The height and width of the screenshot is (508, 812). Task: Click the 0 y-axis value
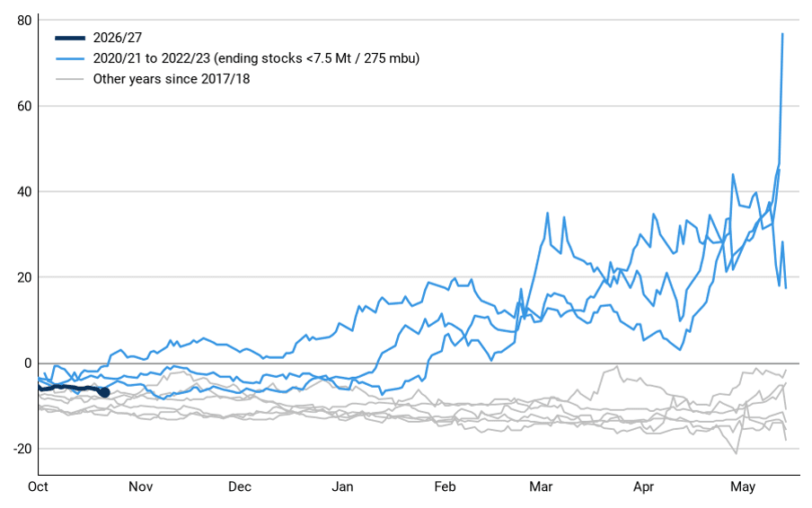click(x=28, y=363)
